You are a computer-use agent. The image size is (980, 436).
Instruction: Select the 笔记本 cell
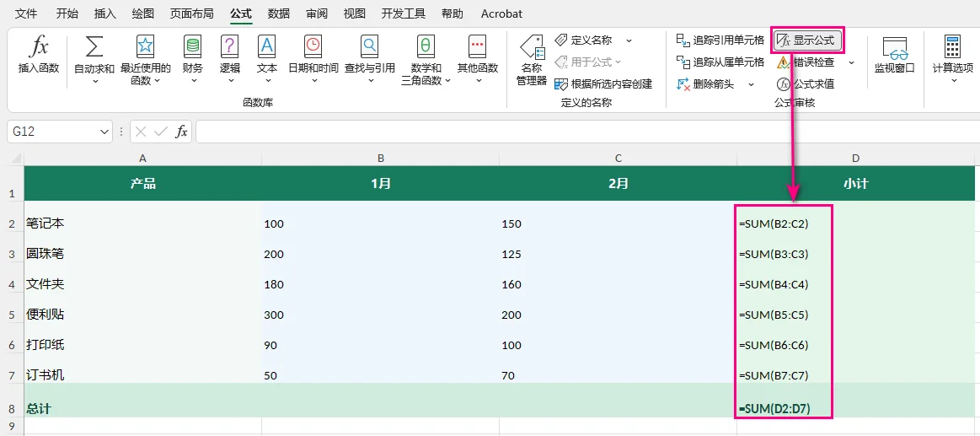click(x=143, y=216)
